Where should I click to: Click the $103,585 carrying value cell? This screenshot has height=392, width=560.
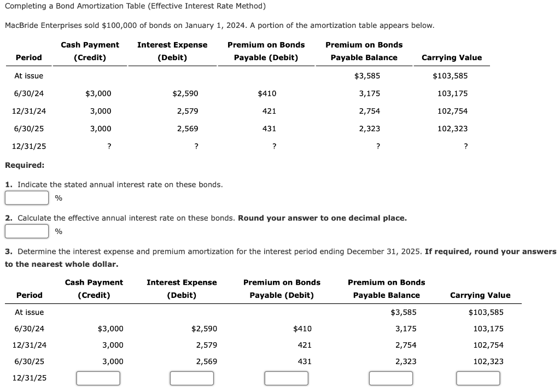pyautogui.click(x=451, y=75)
